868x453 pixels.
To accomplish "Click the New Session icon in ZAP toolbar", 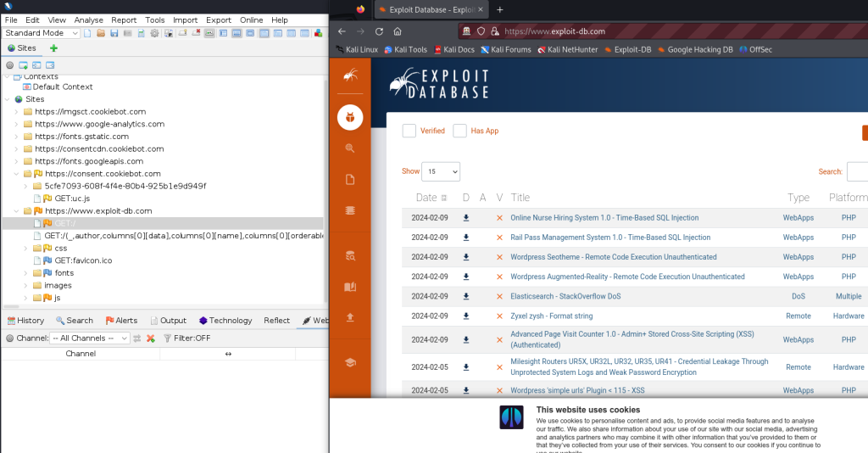I will click(x=87, y=33).
